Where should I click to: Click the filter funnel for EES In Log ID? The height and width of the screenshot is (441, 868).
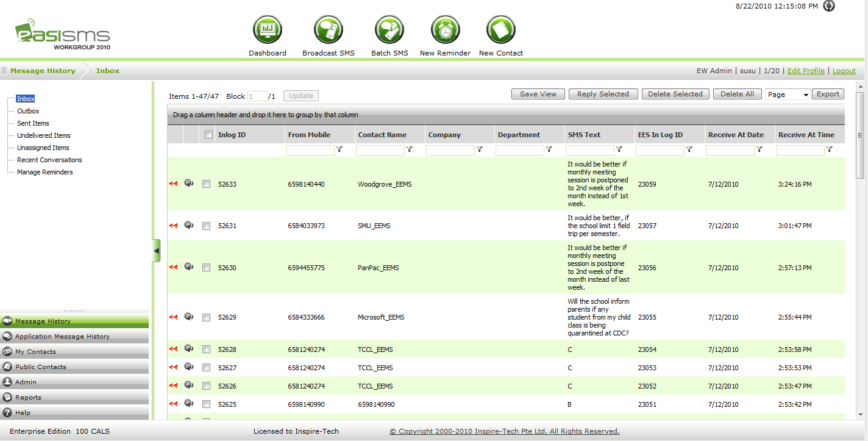pyautogui.click(x=689, y=149)
